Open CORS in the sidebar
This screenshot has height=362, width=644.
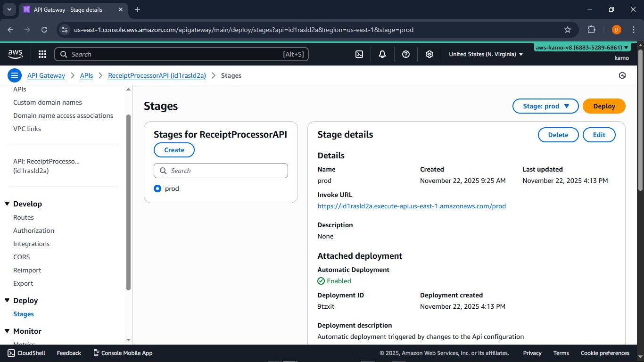(x=22, y=257)
